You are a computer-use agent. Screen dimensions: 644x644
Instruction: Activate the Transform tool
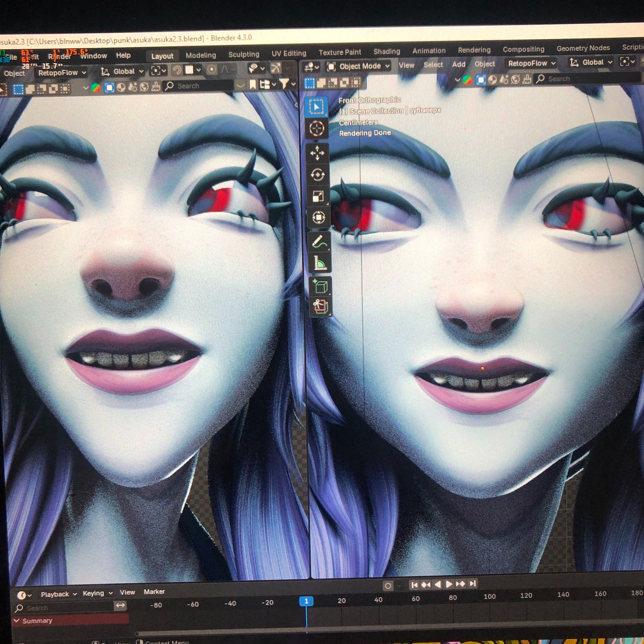318,218
